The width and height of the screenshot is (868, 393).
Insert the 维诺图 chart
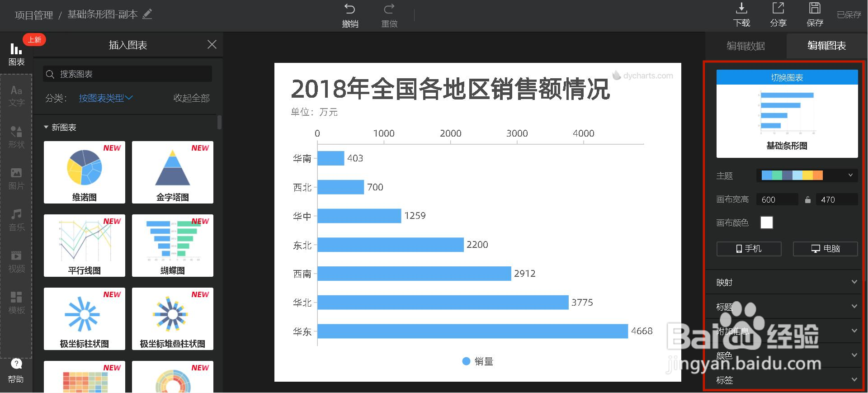(85, 172)
